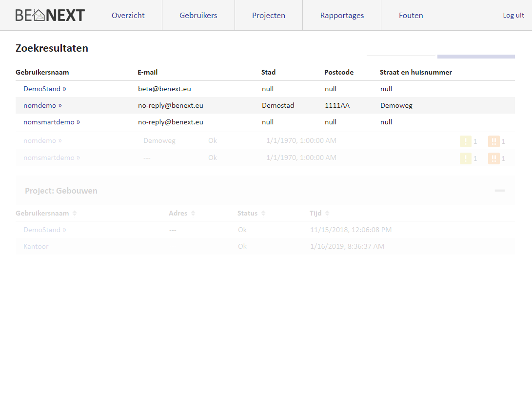Sort the Gebouwen table by Adres arrows
The image size is (532, 415).
(x=193, y=213)
